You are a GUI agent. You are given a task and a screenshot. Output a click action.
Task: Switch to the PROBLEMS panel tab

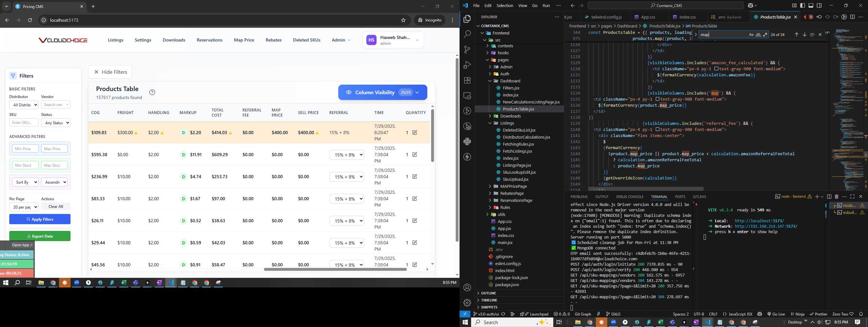[579, 196]
